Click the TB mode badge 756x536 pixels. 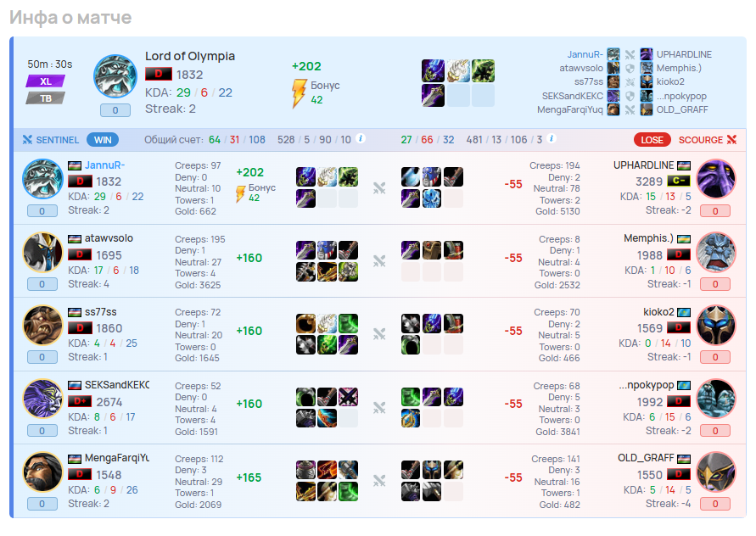pyautogui.click(x=45, y=98)
